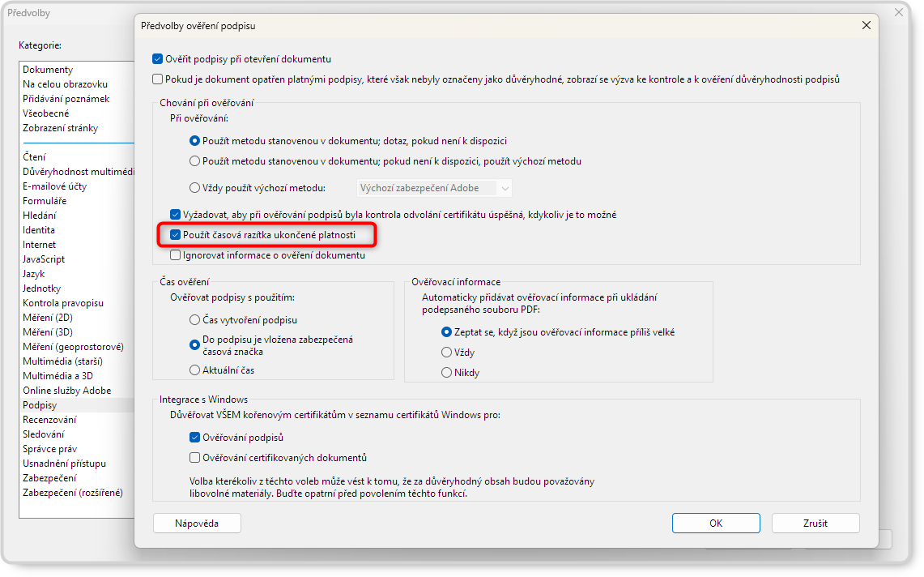Select Nikdy radio option
The width and height of the screenshot is (924, 577).
[x=446, y=372]
